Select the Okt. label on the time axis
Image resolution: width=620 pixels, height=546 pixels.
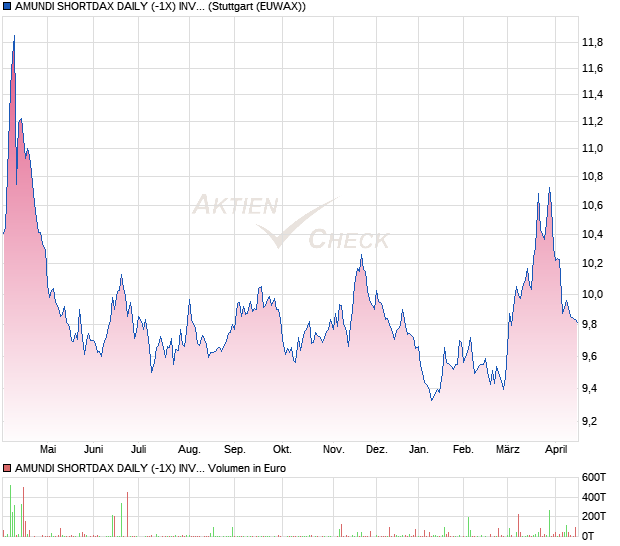pyautogui.click(x=282, y=449)
